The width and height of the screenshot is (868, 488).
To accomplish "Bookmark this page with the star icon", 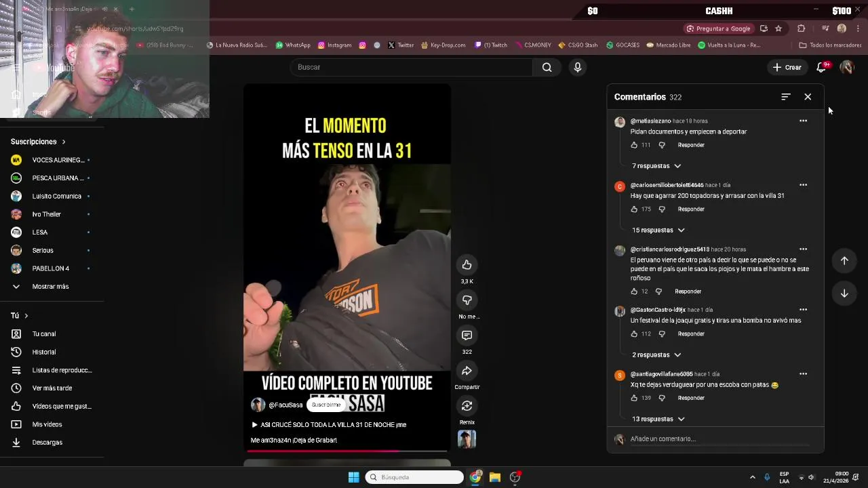I will point(778,28).
